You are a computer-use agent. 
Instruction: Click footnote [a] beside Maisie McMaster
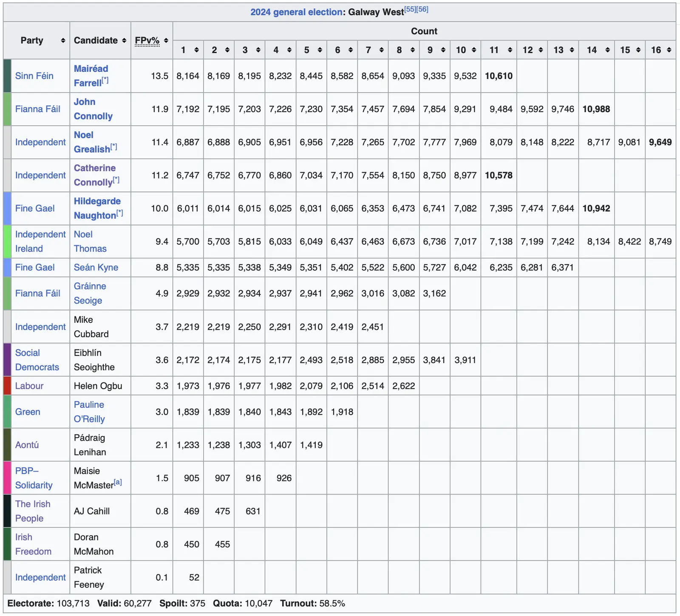pyautogui.click(x=118, y=482)
